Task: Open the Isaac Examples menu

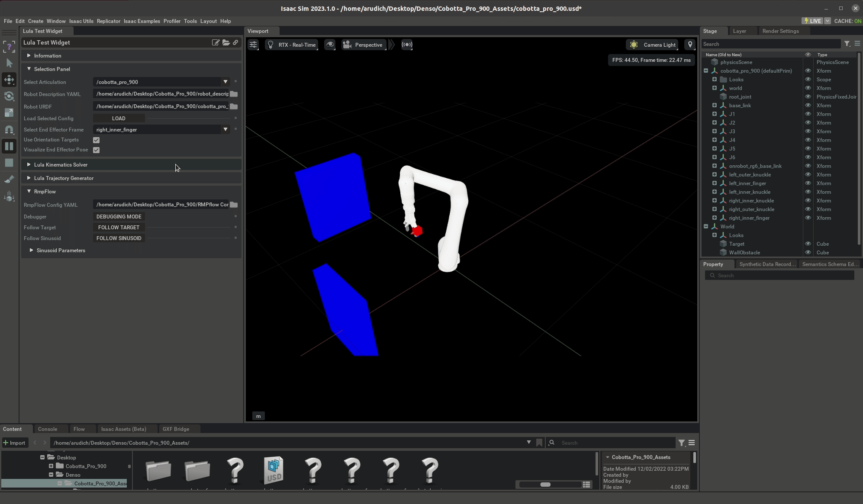Action: (x=142, y=21)
